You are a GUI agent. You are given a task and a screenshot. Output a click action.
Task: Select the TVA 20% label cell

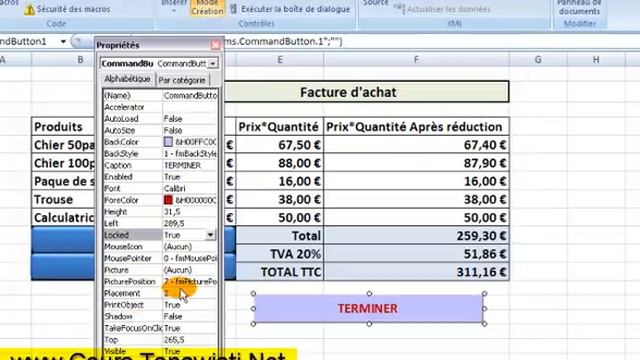coord(279,254)
